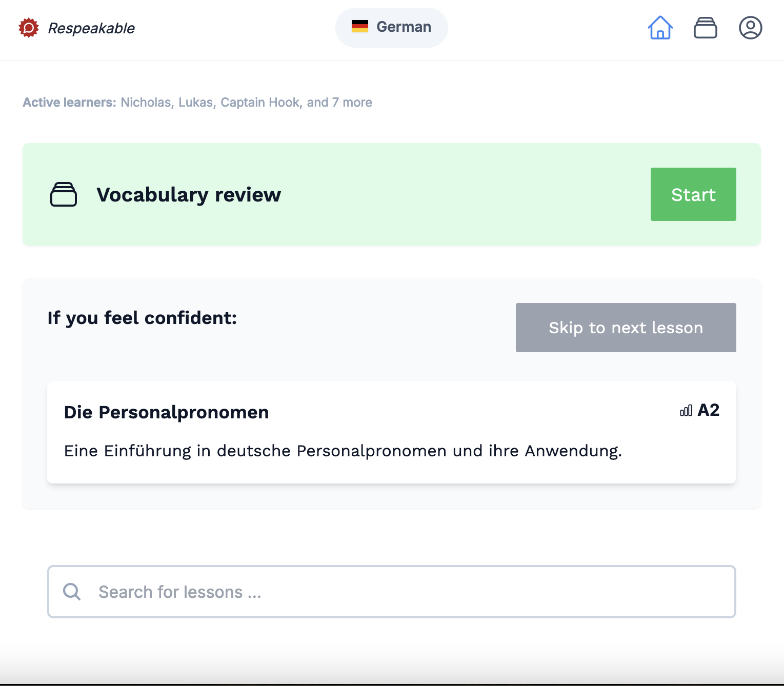Viewport: 784px width, 686px height.
Task: Click the magnifying glass search icon
Action: coord(72,592)
